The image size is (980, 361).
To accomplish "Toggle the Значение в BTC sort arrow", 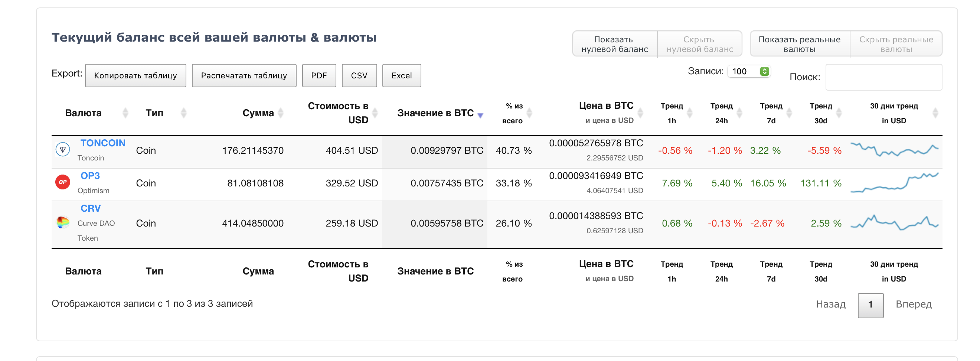I will click(480, 115).
